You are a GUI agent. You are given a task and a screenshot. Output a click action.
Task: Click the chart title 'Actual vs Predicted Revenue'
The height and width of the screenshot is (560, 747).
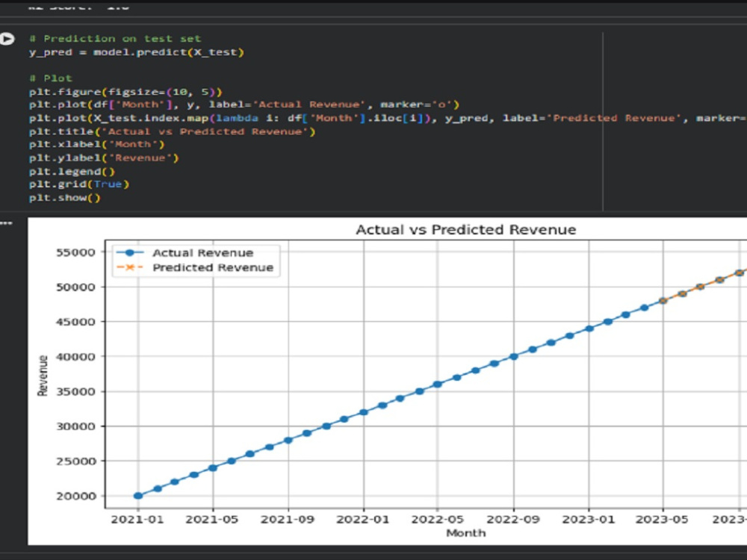pyautogui.click(x=466, y=229)
